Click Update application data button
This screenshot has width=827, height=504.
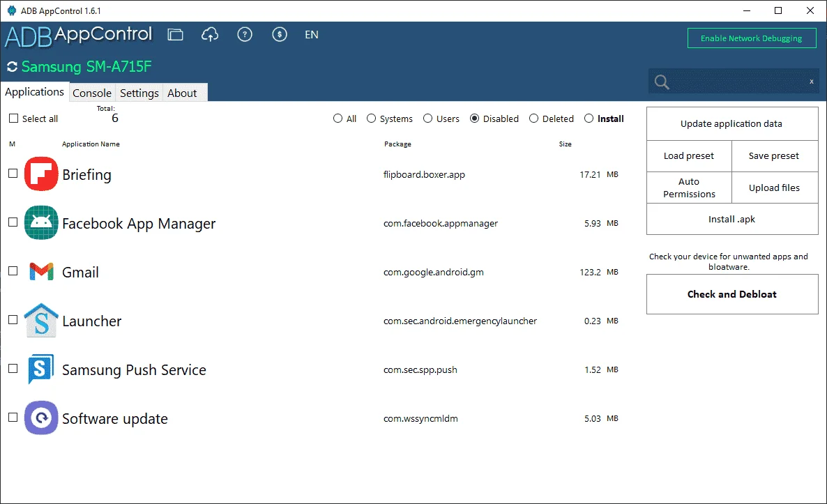tap(732, 124)
